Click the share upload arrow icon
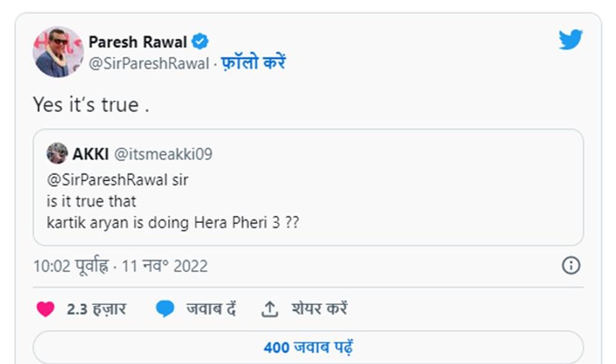Image resolution: width=616 pixels, height=364 pixels. click(x=269, y=309)
